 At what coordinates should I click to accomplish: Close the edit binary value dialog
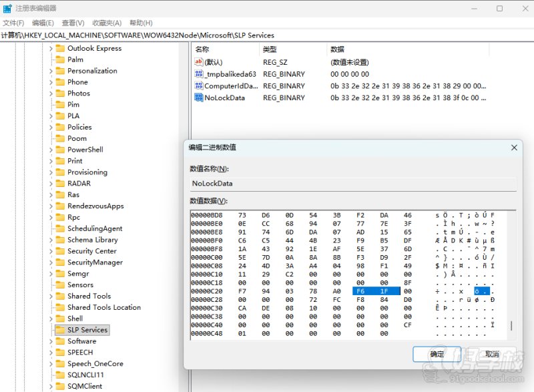(514, 148)
